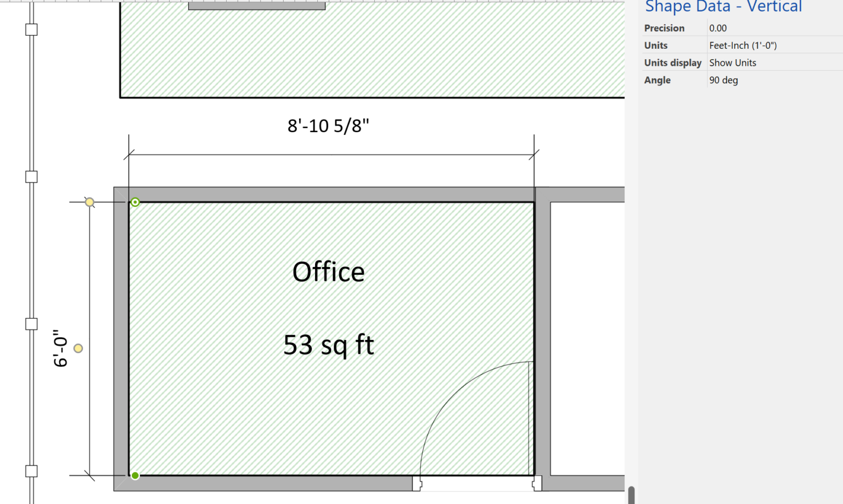This screenshot has height=504, width=843.
Task: Click the yellow control handle near the dimension line
Action: [x=78, y=348]
